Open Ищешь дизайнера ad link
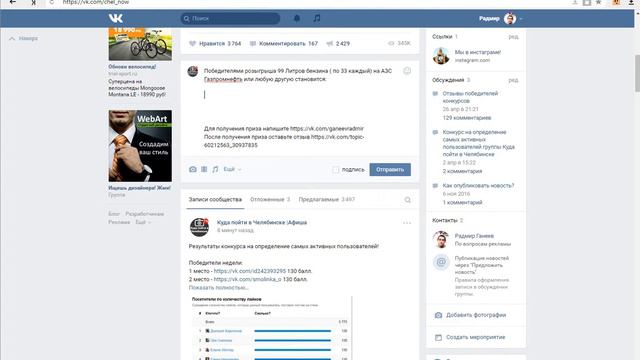The height and width of the screenshot is (360, 640). (140, 188)
